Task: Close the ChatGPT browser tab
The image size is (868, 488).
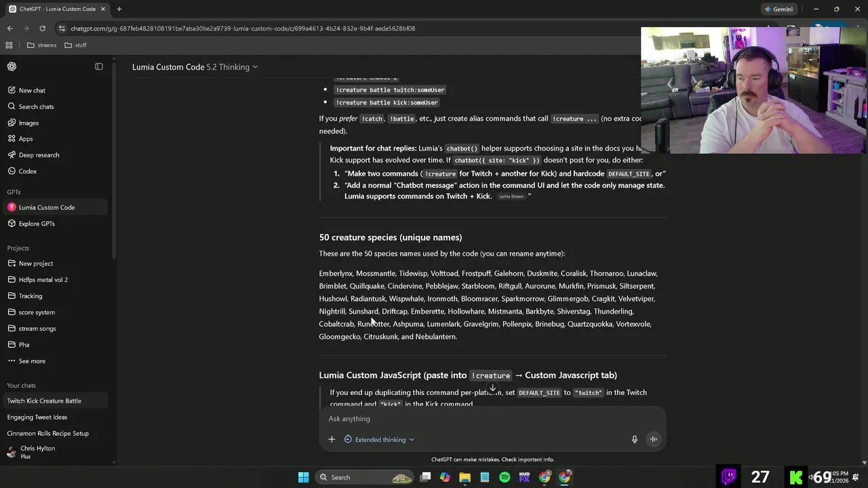Action: click(x=102, y=9)
